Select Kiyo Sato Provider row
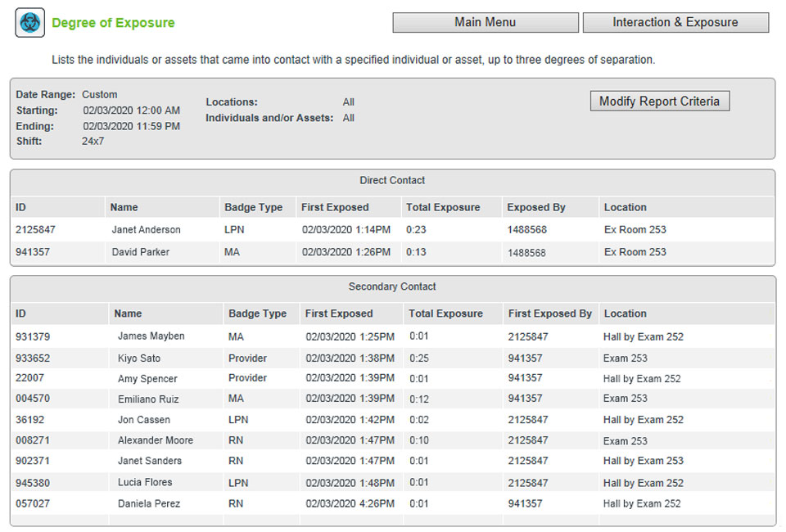Image resolution: width=786 pixels, height=532 pixels. pos(138,358)
